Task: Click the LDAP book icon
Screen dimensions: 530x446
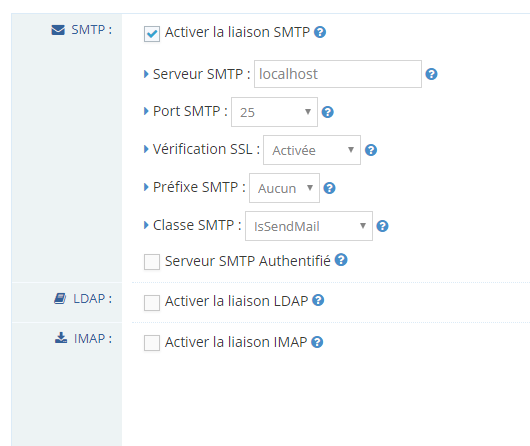Action: pyautogui.click(x=60, y=299)
